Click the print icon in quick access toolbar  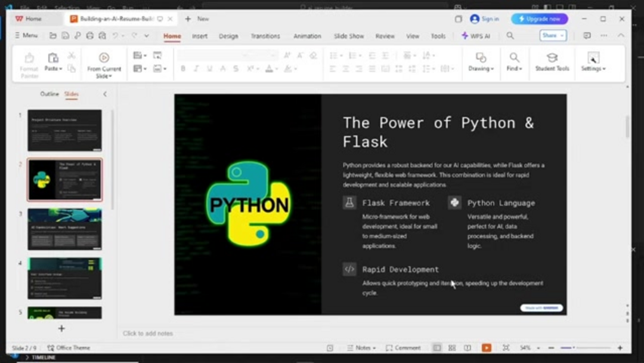tap(90, 36)
